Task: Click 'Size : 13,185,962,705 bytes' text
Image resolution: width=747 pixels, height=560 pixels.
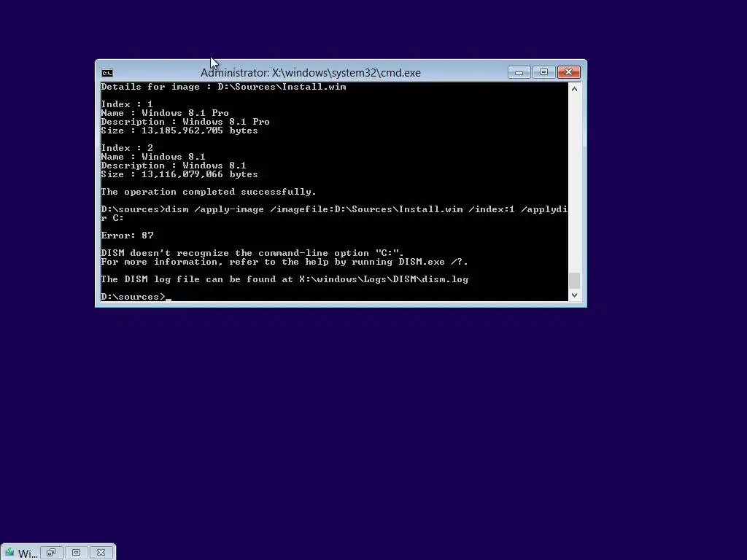Action: (x=179, y=131)
